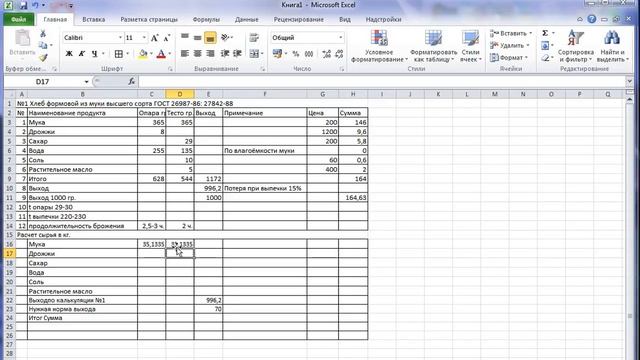Click the merge and center icon
This screenshot has width=640, height=360.
[x=254, y=53]
